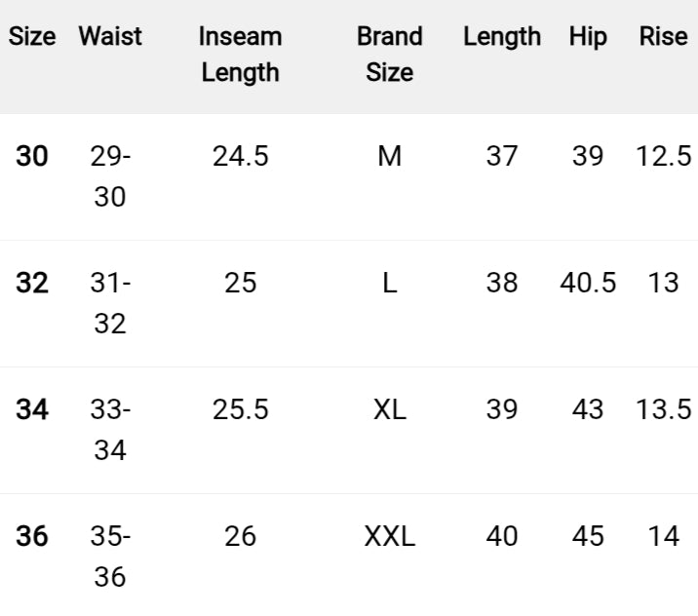Image resolution: width=698 pixels, height=616 pixels.
Task: Click the Hip column header
Action: pyautogui.click(x=588, y=37)
